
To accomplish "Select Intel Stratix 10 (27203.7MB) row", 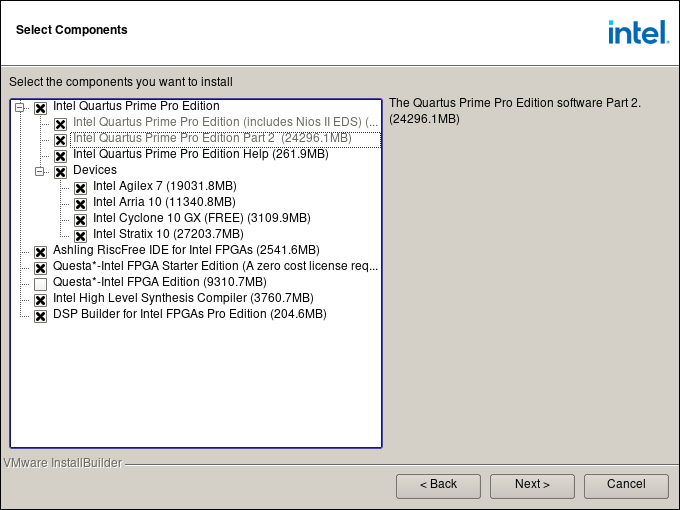I will (168, 234).
